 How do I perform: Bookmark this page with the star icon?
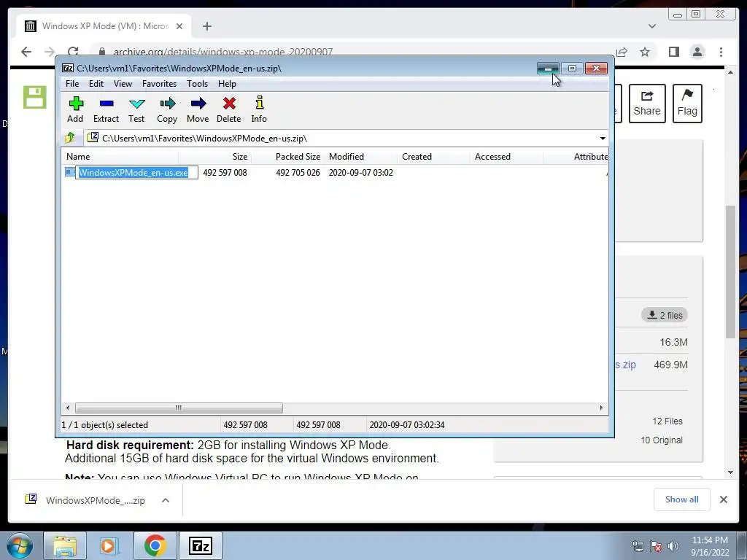645,52
